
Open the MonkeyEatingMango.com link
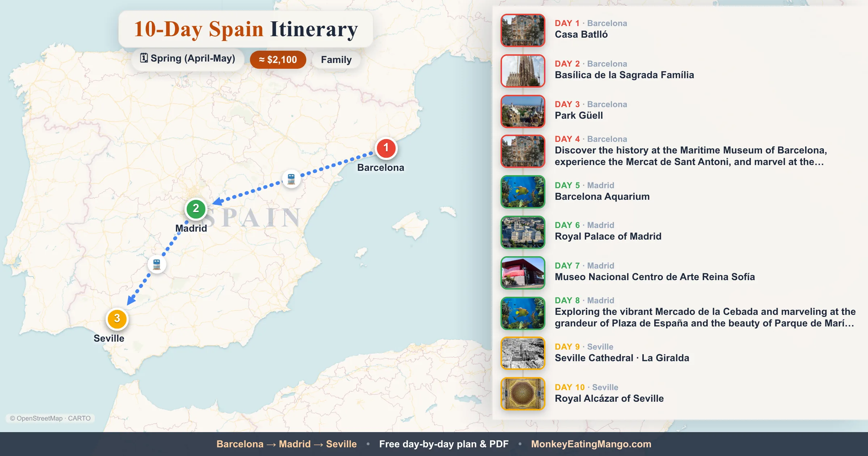(591, 444)
